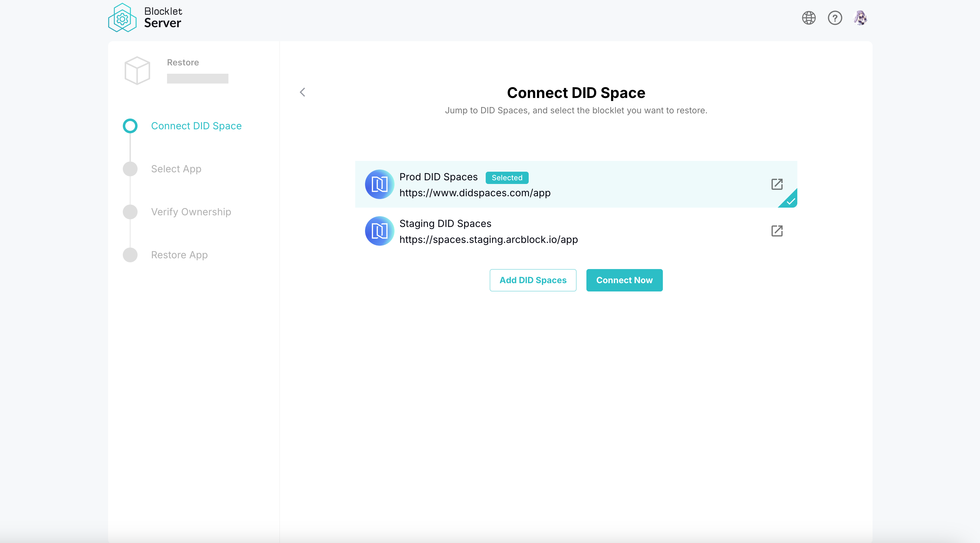Image resolution: width=980 pixels, height=543 pixels.
Task: Open the help question mark icon
Action: 835,18
